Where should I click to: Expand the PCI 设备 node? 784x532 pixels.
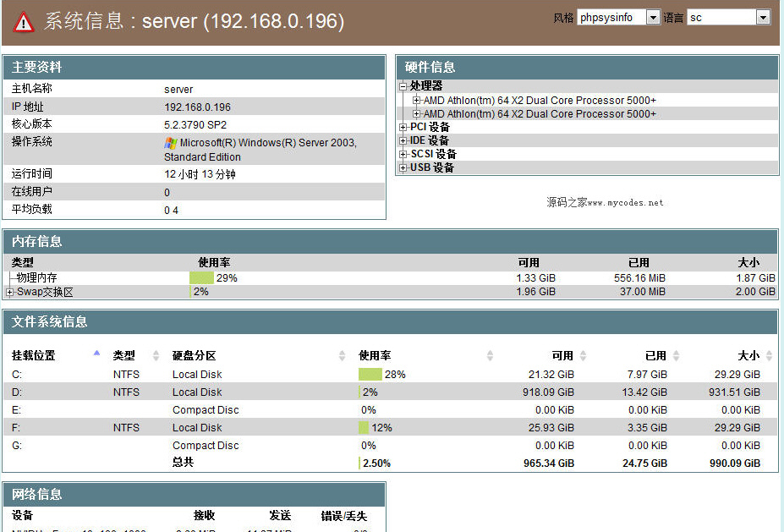click(x=403, y=128)
